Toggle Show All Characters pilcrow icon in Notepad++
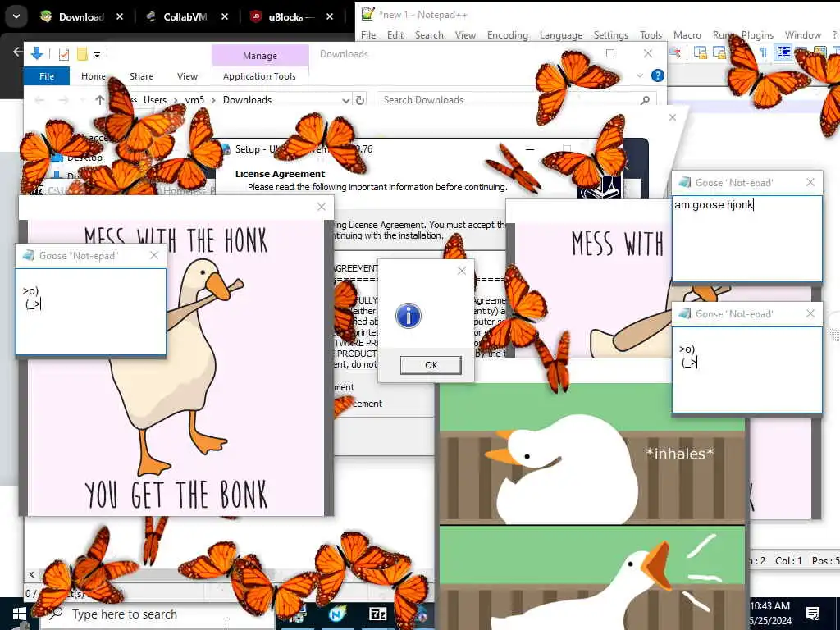Image resolution: width=840 pixels, height=630 pixels. pyautogui.click(x=763, y=52)
